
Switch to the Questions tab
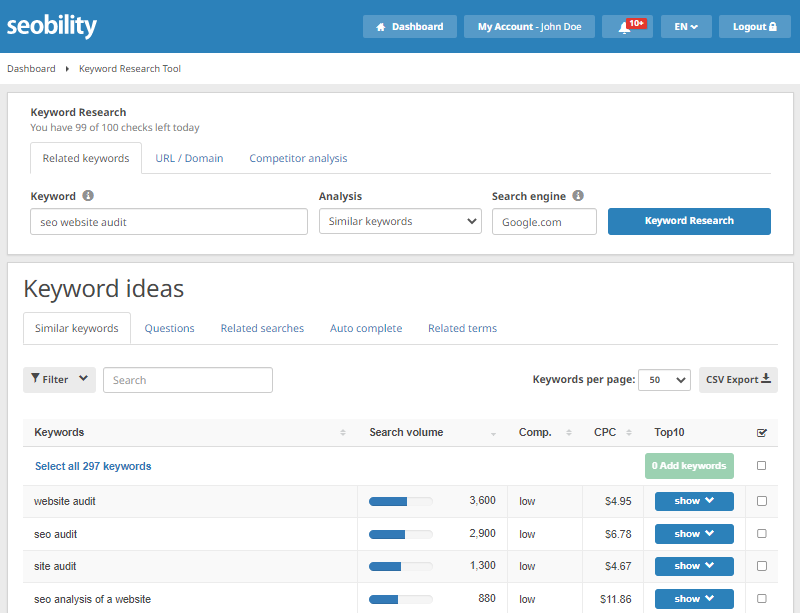coord(169,328)
